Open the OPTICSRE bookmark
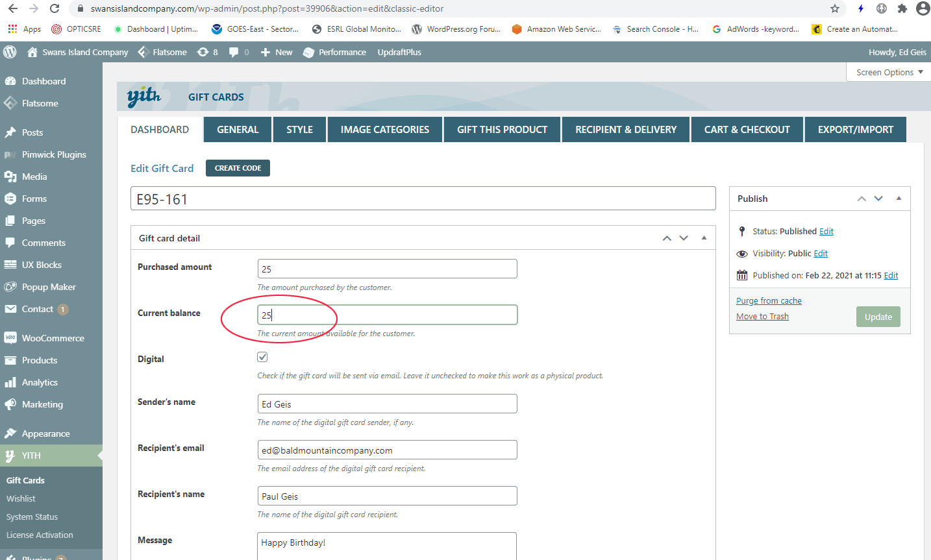Viewport: 931px width, 560px height. click(76, 29)
